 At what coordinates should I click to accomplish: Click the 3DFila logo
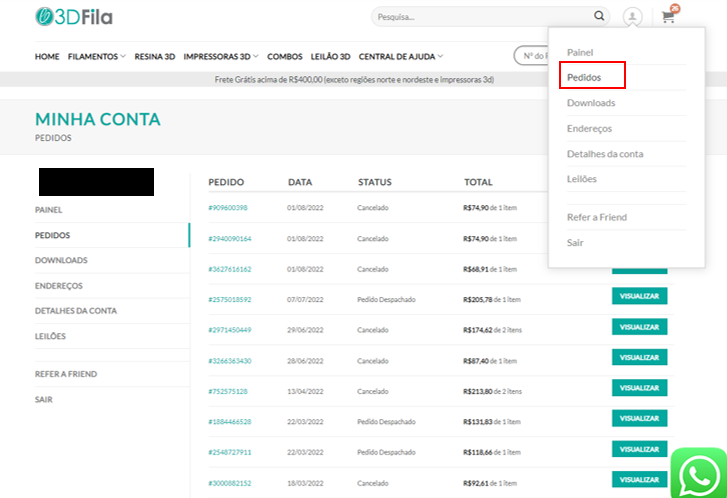pyautogui.click(x=74, y=17)
